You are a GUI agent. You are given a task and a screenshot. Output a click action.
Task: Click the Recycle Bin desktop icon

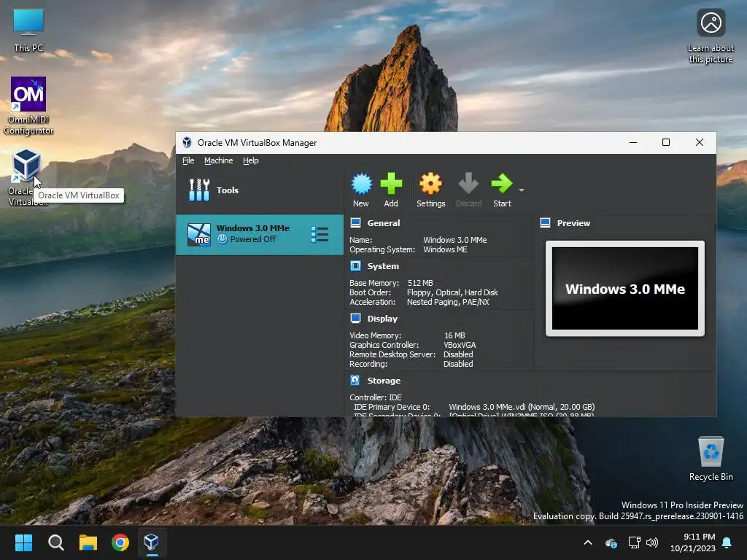[711, 458]
